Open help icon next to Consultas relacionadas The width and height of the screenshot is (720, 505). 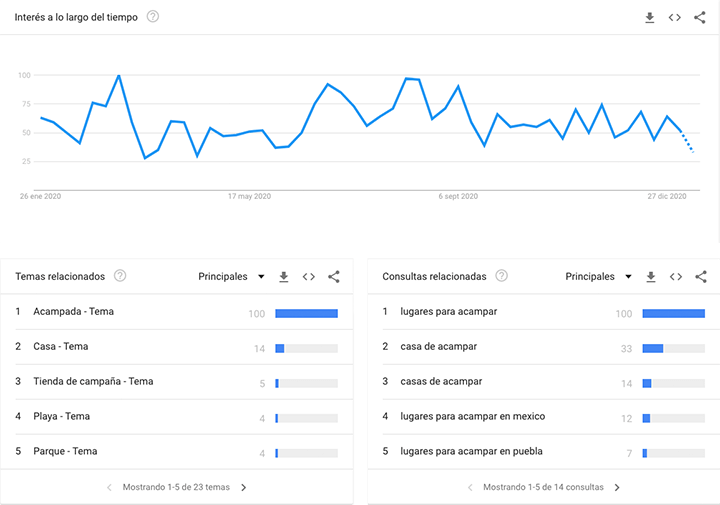501,276
